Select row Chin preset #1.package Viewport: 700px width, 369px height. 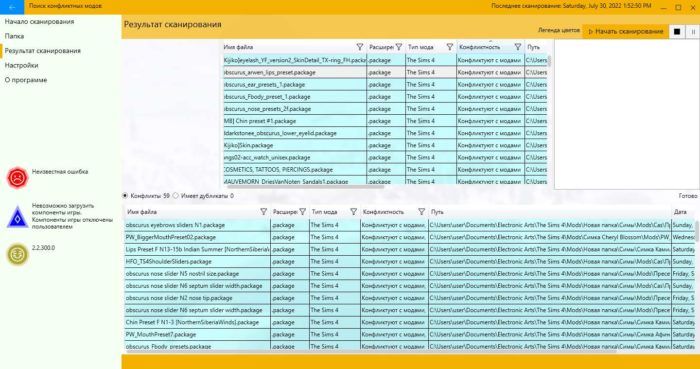(385, 121)
